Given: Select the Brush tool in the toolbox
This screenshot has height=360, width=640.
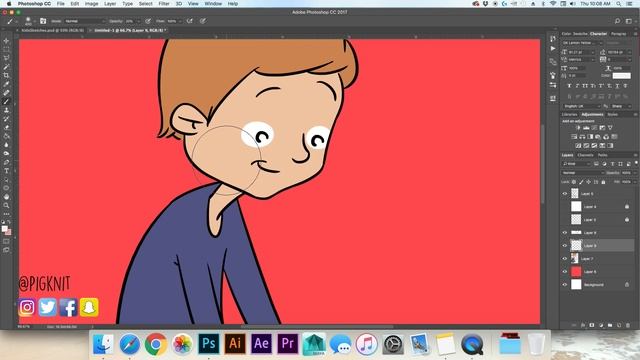Looking at the screenshot, I should pyautogui.click(x=6, y=102).
